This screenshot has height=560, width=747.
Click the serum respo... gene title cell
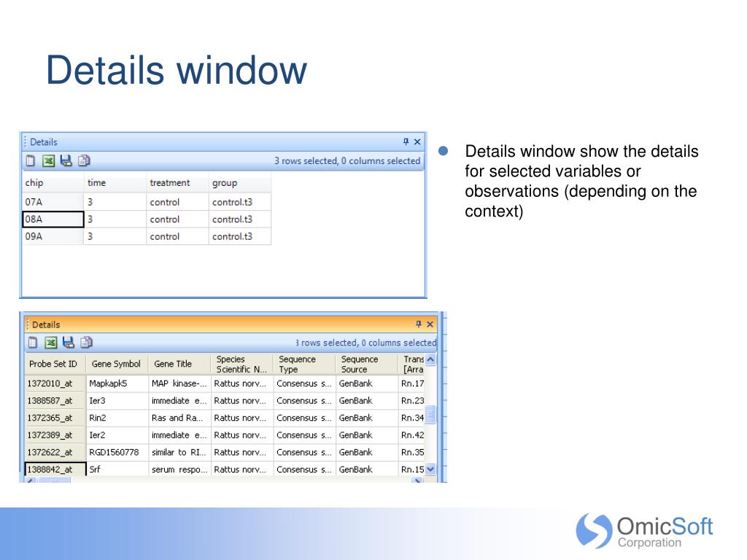pos(179,469)
